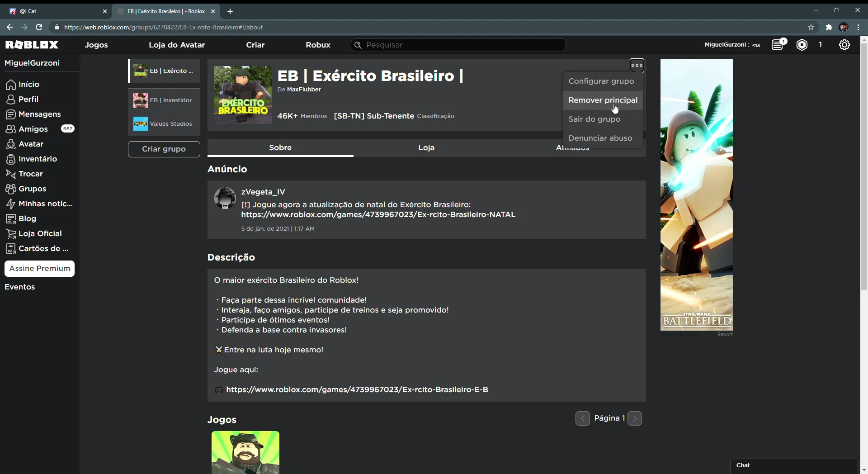
Task: Open zVegeta_IV profile link
Action: coord(263,192)
